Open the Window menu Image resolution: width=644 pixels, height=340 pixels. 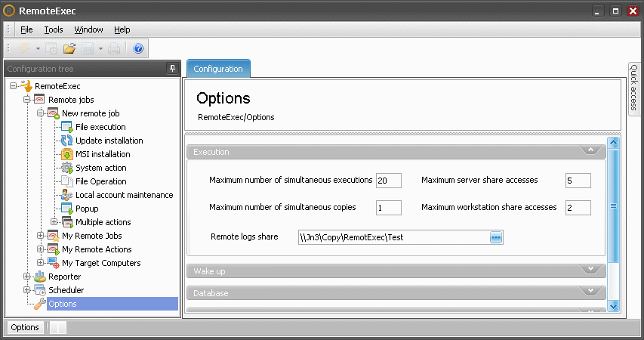[88, 29]
